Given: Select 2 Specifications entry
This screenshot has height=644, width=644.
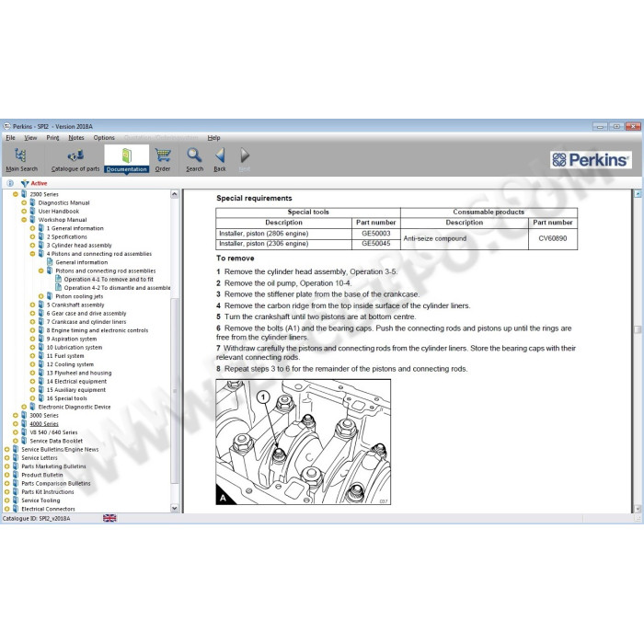Looking at the screenshot, I should pyautogui.click(x=66, y=236).
